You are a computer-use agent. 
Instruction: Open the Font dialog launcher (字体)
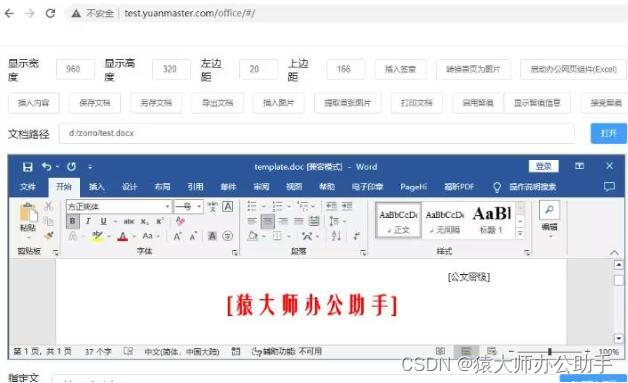tap(235, 253)
